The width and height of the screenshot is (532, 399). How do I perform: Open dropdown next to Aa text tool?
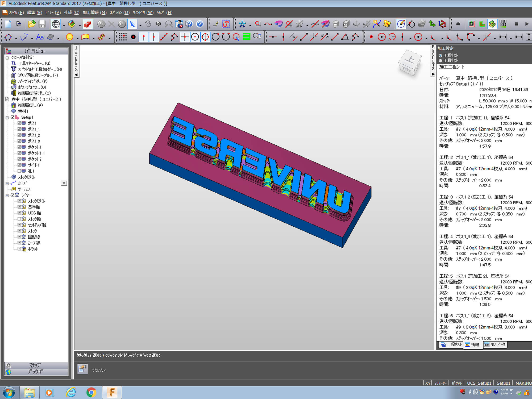pyautogui.click(x=32, y=39)
